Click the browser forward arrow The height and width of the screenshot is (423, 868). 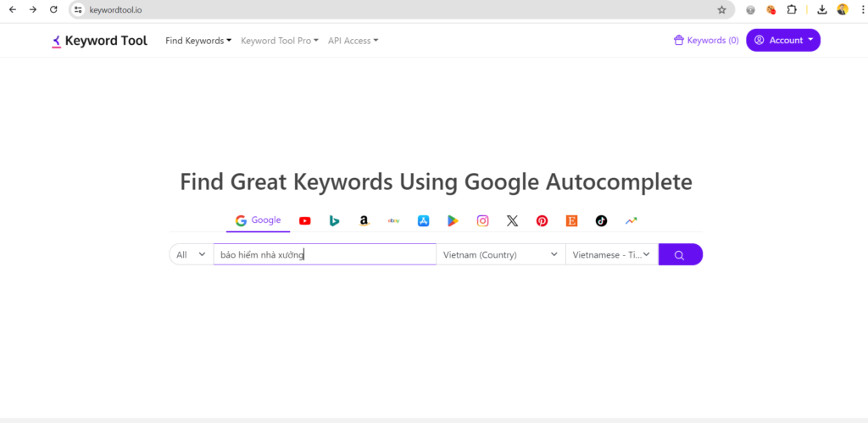point(33,9)
